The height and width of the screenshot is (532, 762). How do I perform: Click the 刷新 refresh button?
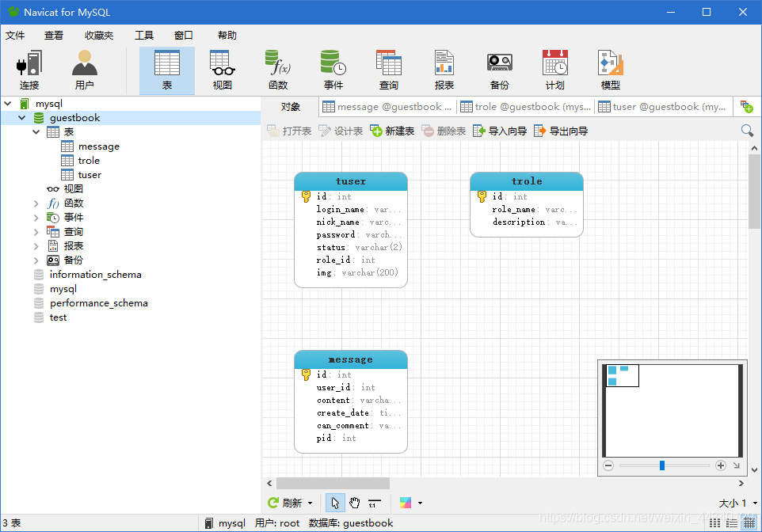point(285,503)
